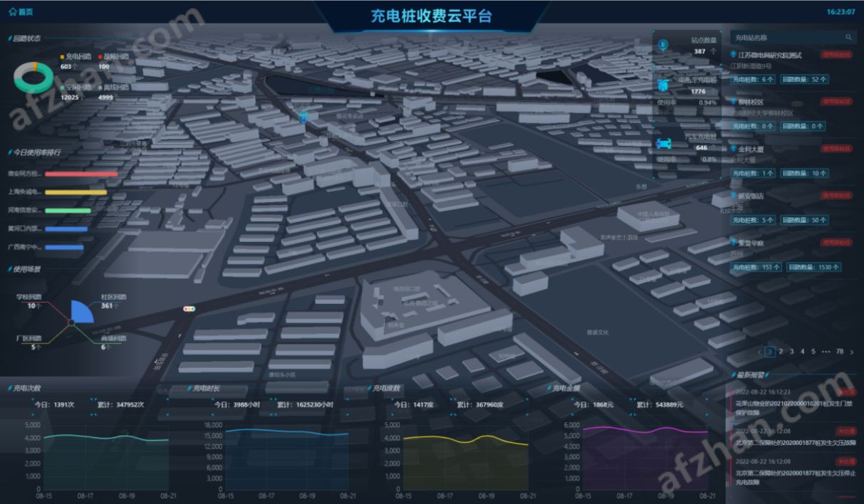Toggle the 故障回路 red legend item
The image size is (864, 504).
pyautogui.click(x=114, y=56)
